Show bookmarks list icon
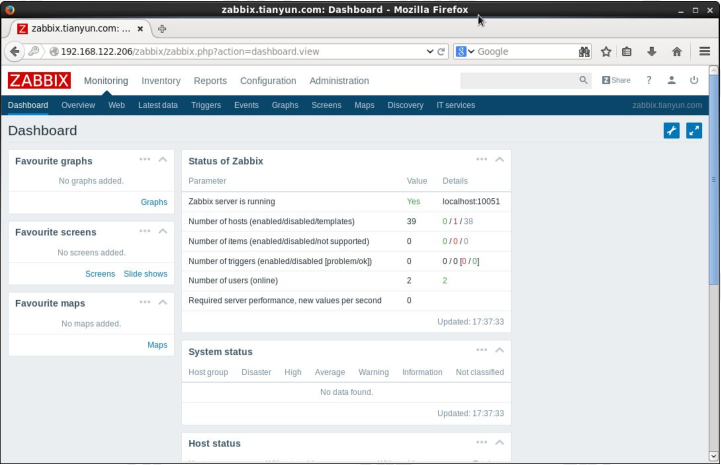This screenshot has height=465, width=721. 626,52
